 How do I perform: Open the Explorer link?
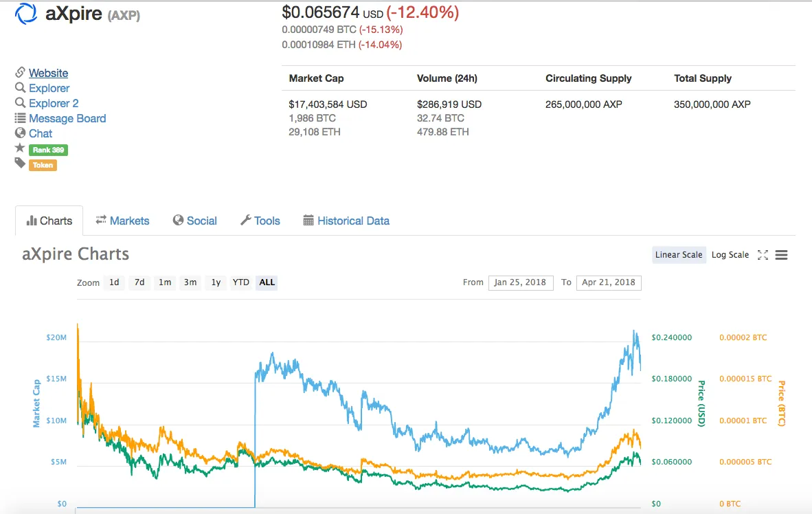[49, 88]
